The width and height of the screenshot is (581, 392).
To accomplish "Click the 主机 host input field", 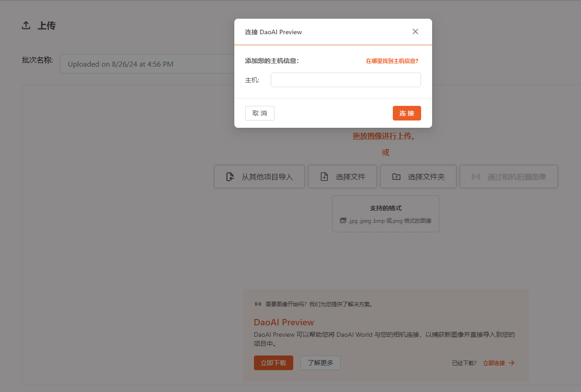I will [346, 80].
